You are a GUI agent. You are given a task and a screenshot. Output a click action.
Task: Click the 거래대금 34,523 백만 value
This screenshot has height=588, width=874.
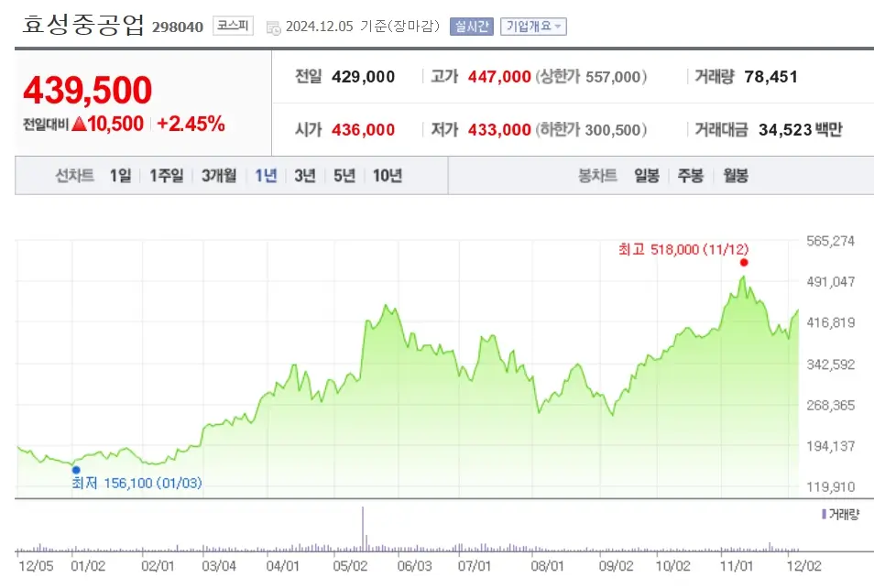801,130
